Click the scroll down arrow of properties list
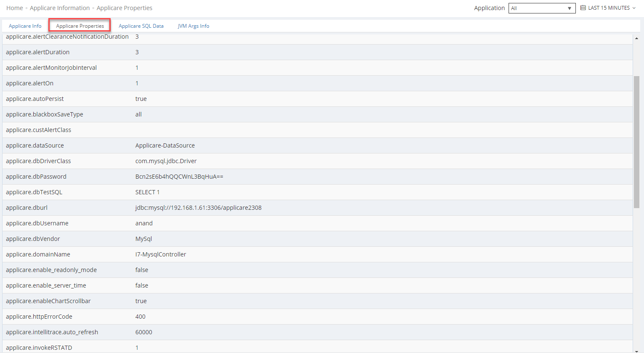The height and width of the screenshot is (354, 644). click(x=636, y=351)
